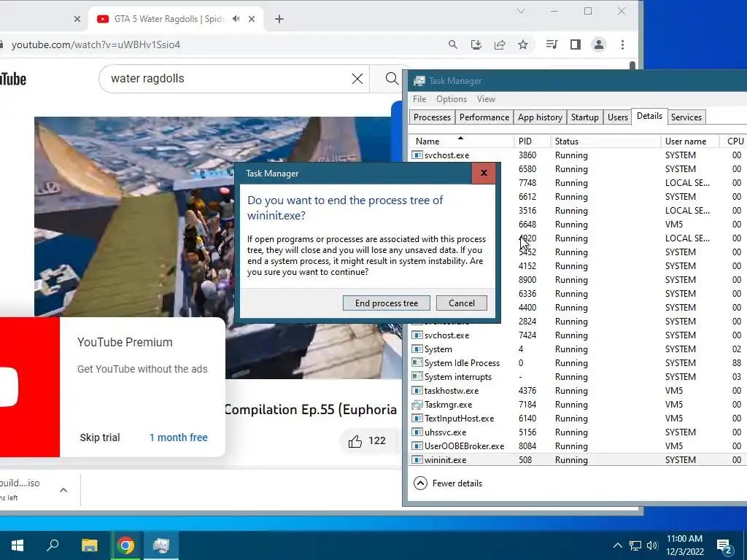Select svchost.exe with PID 7424
This screenshot has height=560, width=747.
[578, 335]
